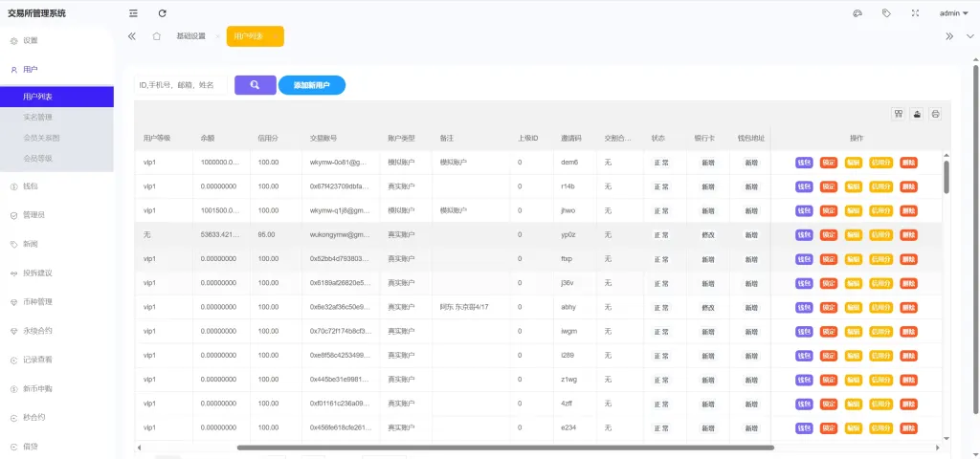Screen dimensions: 980x459
Task: Click 编辑 button in the iwgm row
Action: coord(853,332)
